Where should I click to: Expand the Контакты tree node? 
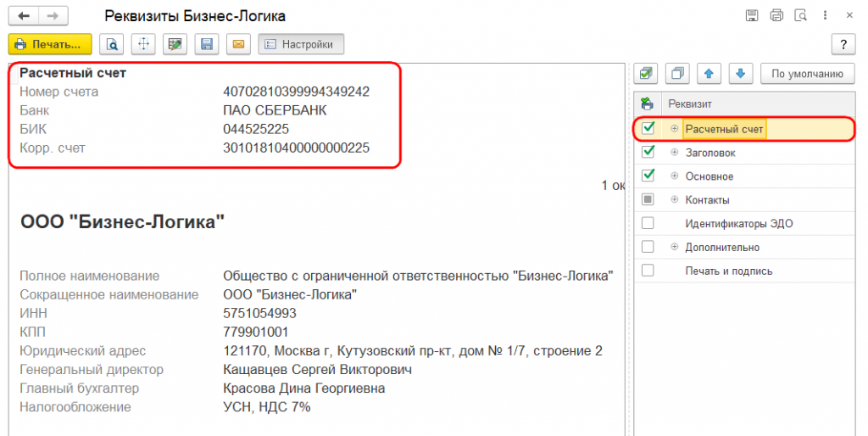coord(674,199)
